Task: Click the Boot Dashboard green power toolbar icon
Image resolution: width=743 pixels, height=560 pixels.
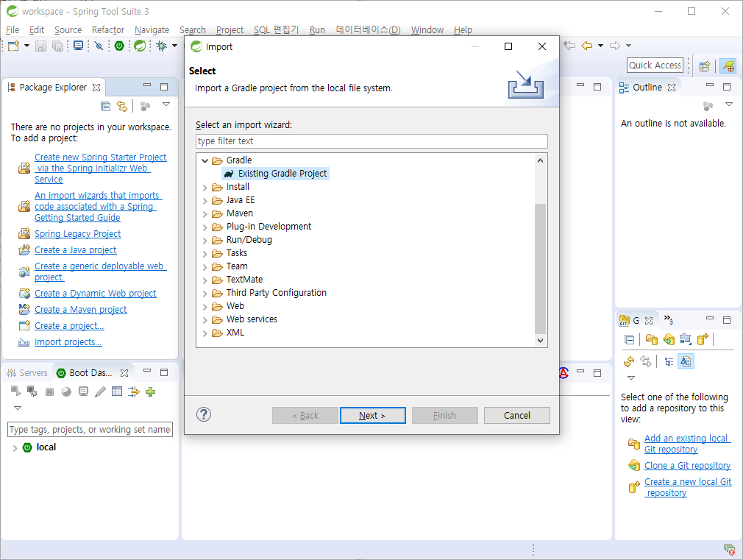Action: [119, 46]
